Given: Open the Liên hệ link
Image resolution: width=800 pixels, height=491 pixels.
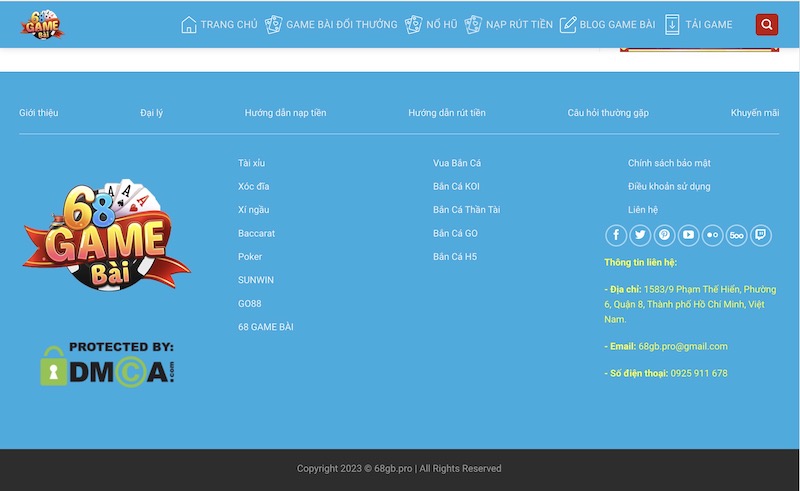Looking at the screenshot, I should click(x=642, y=210).
